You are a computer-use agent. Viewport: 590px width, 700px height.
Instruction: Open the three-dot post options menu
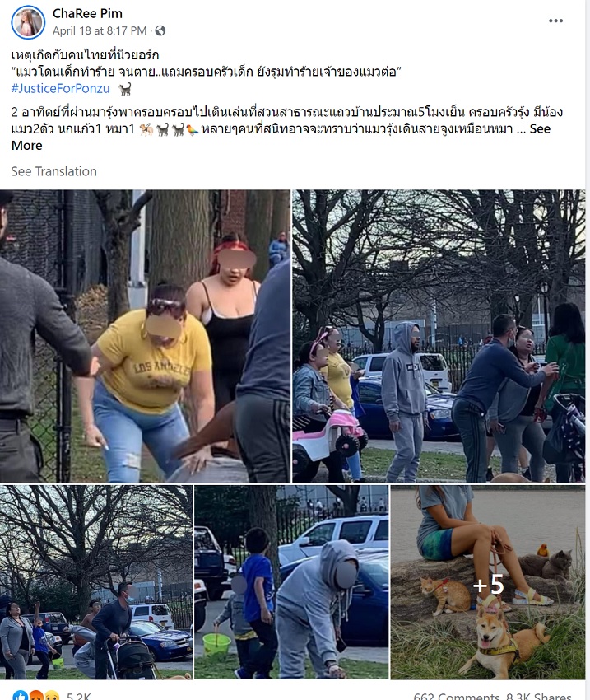point(555,21)
